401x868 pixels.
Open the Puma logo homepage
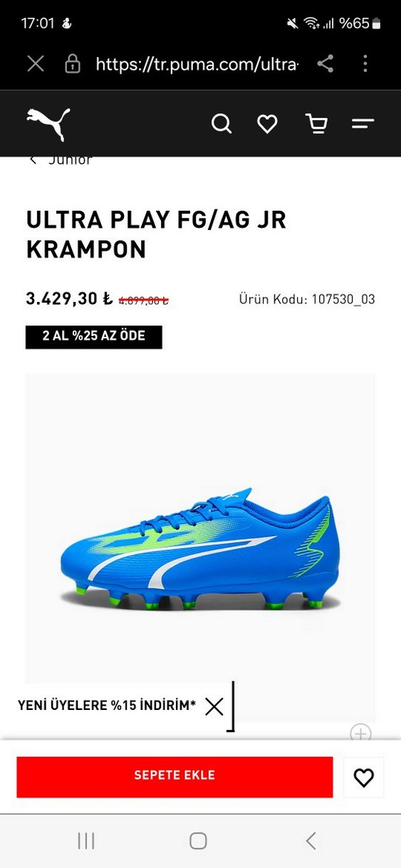(48, 124)
